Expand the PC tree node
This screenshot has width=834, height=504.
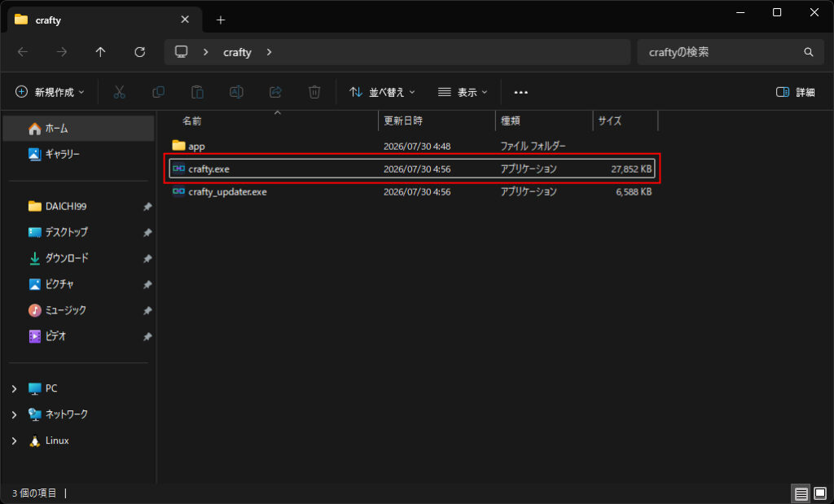tap(15, 389)
